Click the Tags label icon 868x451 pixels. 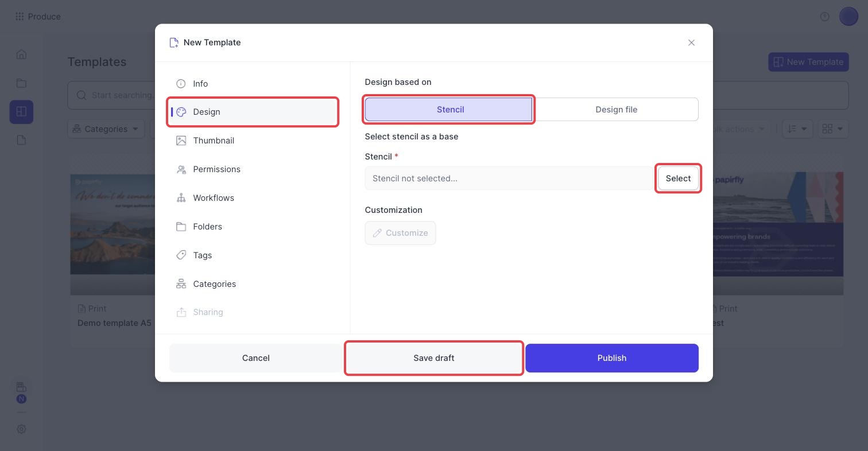(181, 255)
